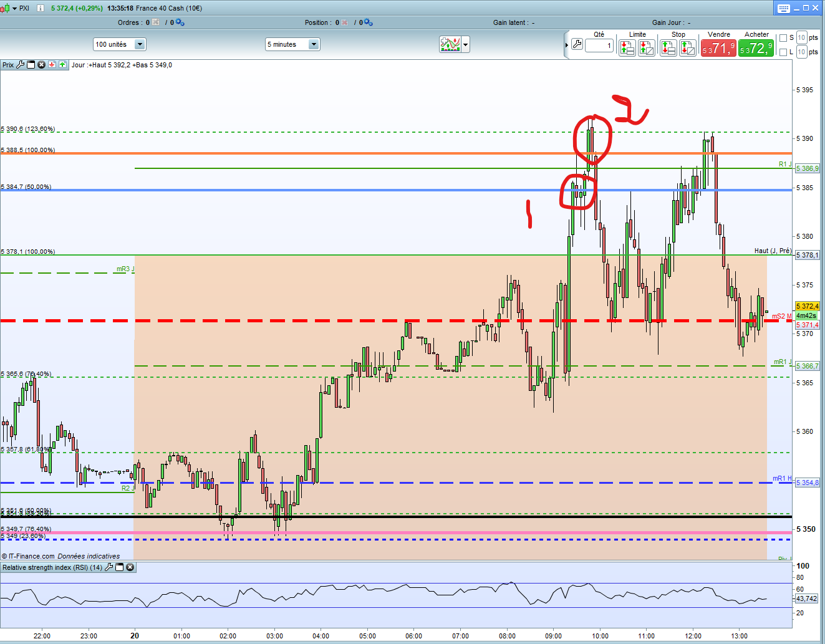Close position with the Position X icon
The height and width of the screenshot is (644, 825).
(x=345, y=22)
